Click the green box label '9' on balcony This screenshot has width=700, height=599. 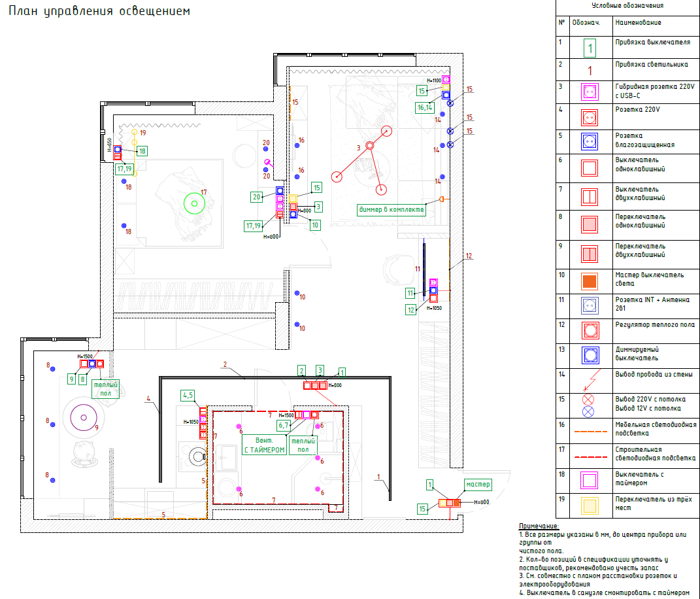[x=71, y=380]
